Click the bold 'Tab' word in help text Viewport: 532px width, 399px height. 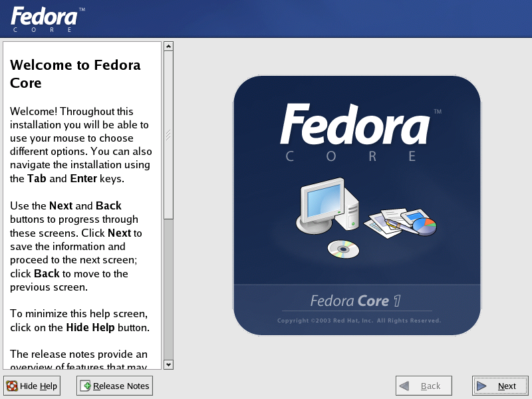point(37,178)
